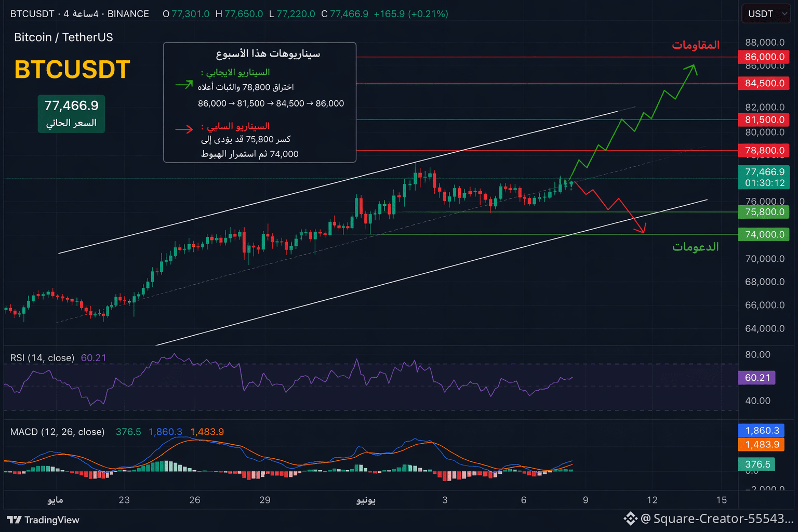Click the Binance Square diamond logo
This screenshot has width=798, height=532.
pos(630,518)
